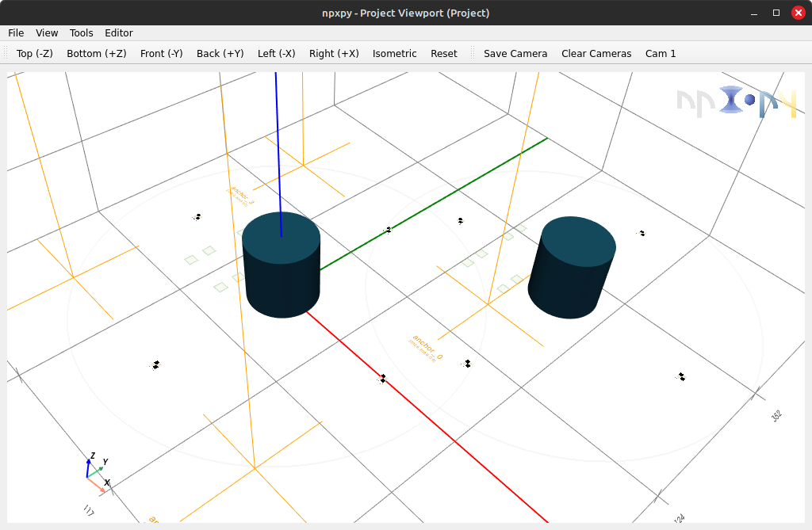Switch to Front (-Y) view
The height and width of the screenshot is (530, 812).
161,54
